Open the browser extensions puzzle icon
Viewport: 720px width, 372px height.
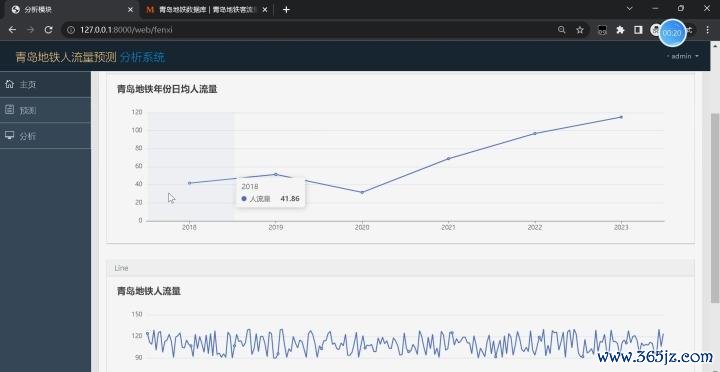coord(620,30)
